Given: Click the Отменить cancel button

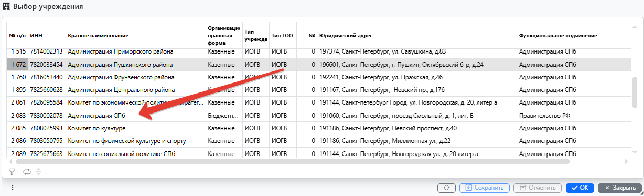Looking at the screenshot, I should [x=538, y=188].
